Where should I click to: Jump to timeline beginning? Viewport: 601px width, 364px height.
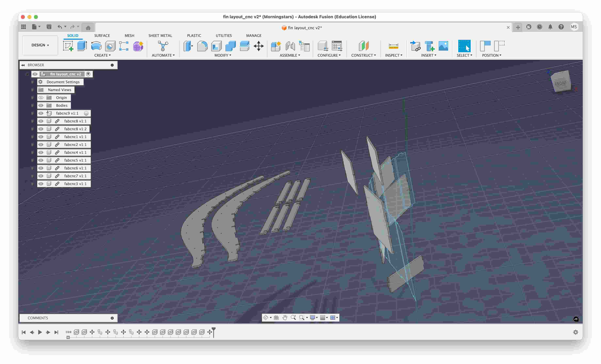pyautogui.click(x=24, y=332)
